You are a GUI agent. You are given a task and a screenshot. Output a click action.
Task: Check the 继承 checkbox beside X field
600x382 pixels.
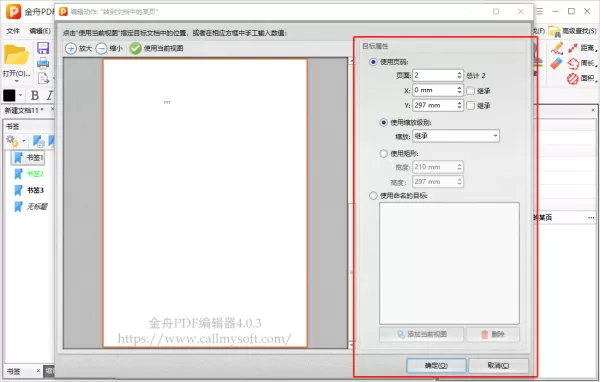coord(471,91)
